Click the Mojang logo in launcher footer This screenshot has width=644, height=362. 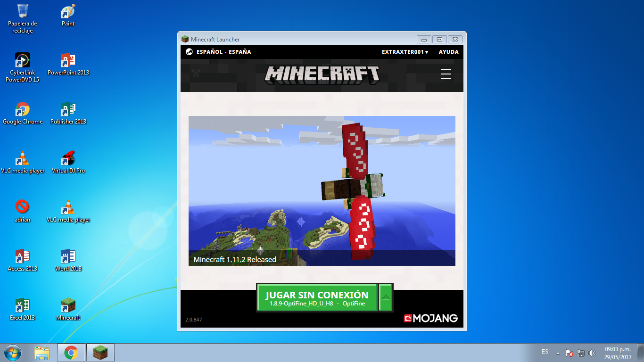pyautogui.click(x=430, y=318)
